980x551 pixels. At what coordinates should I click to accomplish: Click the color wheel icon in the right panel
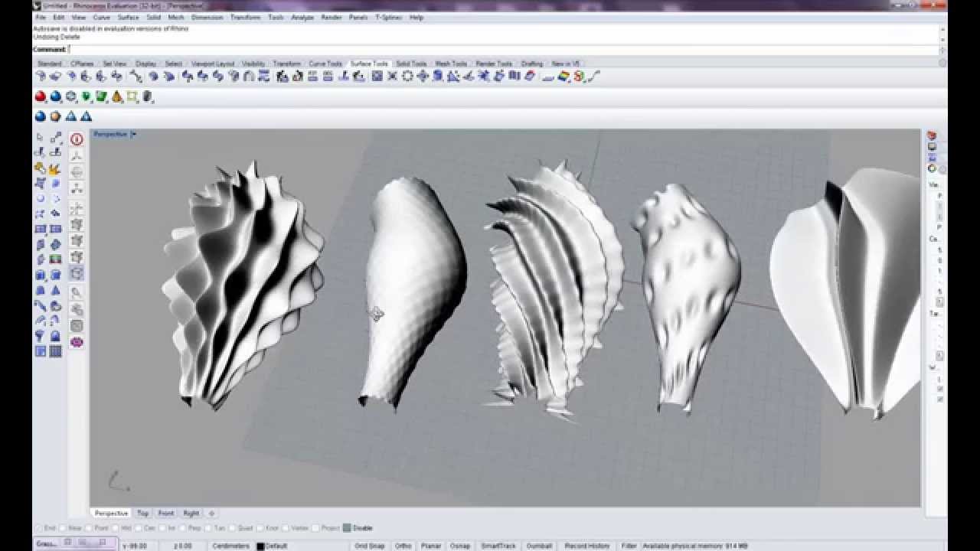(x=932, y=168)
